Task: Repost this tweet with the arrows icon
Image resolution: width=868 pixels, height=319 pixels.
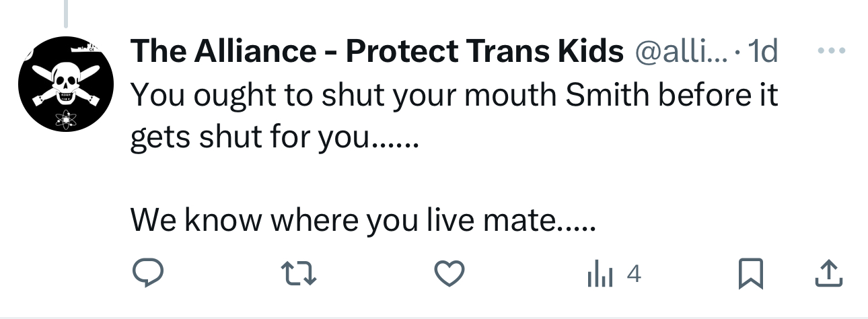Action: coord(298,273)
